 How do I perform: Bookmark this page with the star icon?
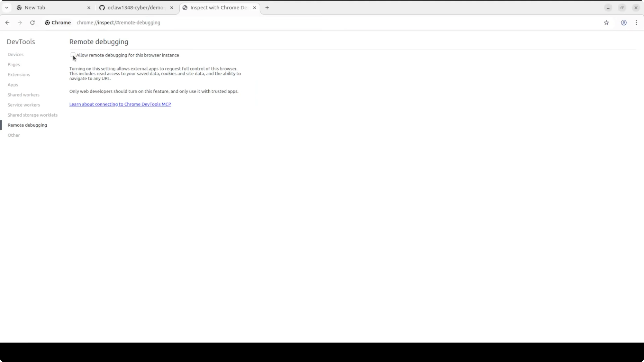[606, 23]
